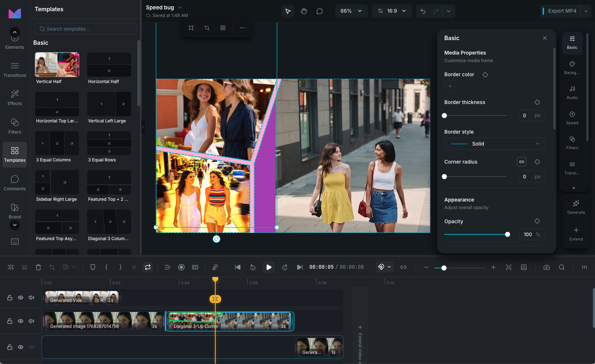The height and width of the screenshot is (364, 595).
Task: Open the Transitions sidebar tab
Action: click(x=15, y=69)
